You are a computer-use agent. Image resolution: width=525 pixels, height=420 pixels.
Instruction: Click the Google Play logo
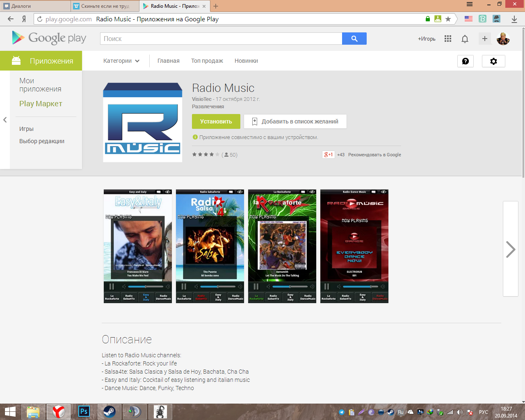[49, 38]
